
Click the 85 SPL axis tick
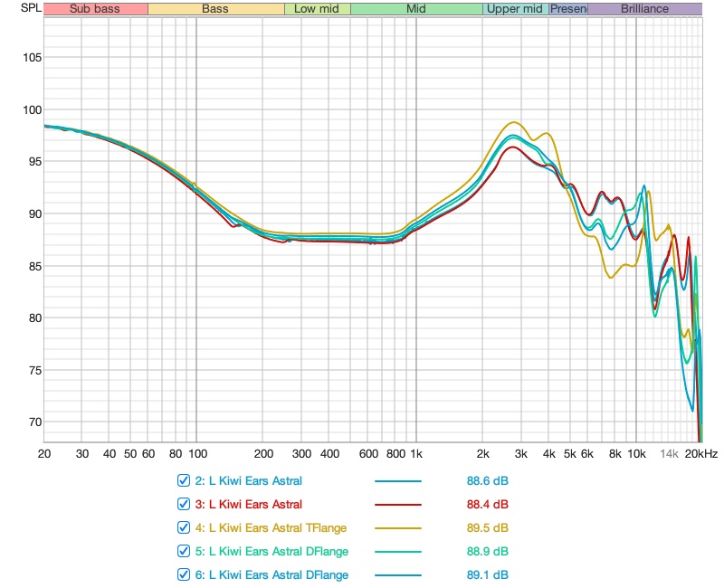click(x=35, y=266)
